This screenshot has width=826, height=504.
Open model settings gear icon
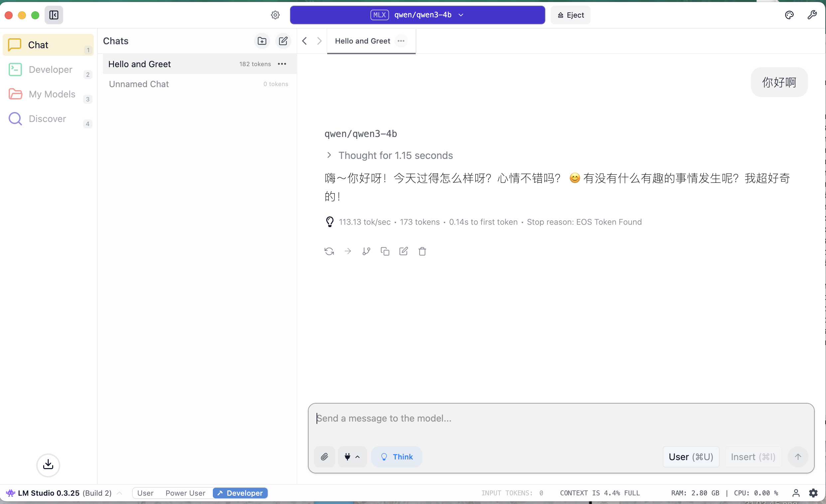(275, 15)
